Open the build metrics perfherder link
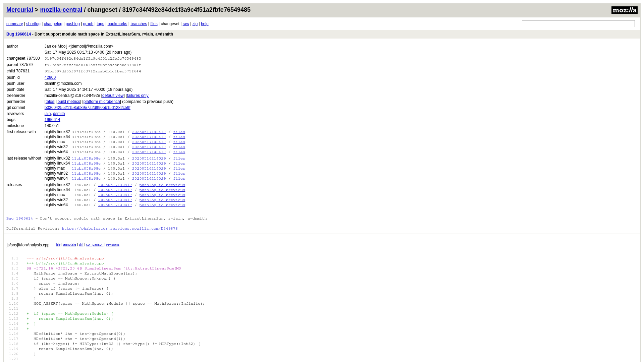 point(69,102)
